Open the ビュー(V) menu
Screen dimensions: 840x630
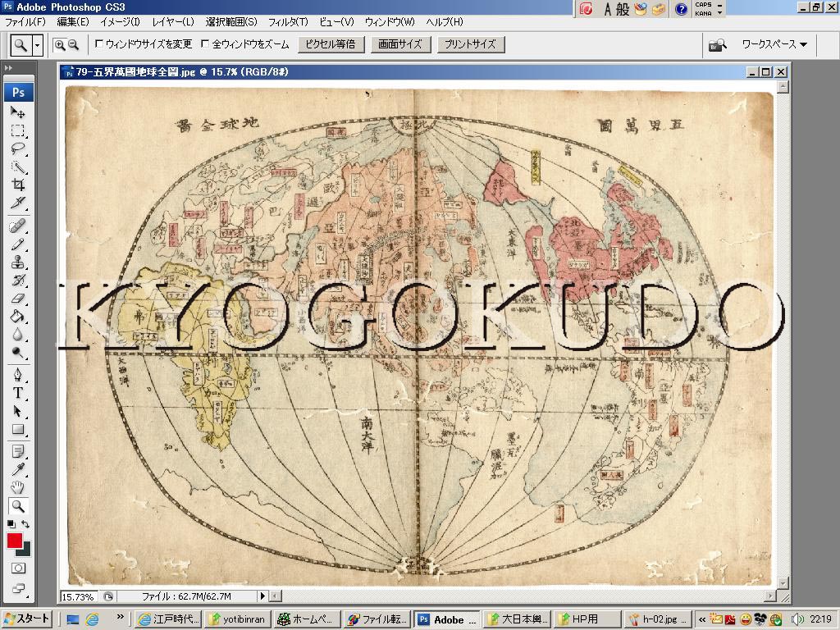pyautogui.click(x=336, y=22)
